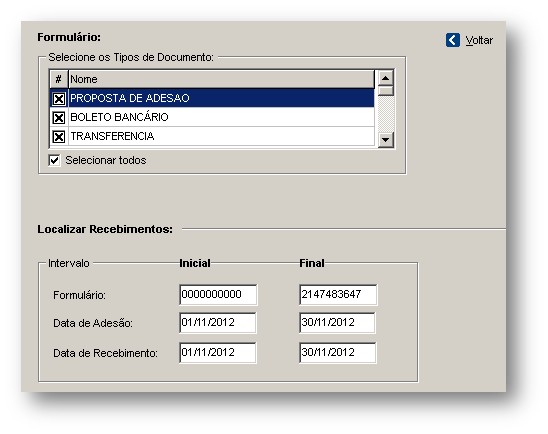Click the initial Data de Recebimento field
This screenshot has width=548, height=434.
(x=218, y=353)
